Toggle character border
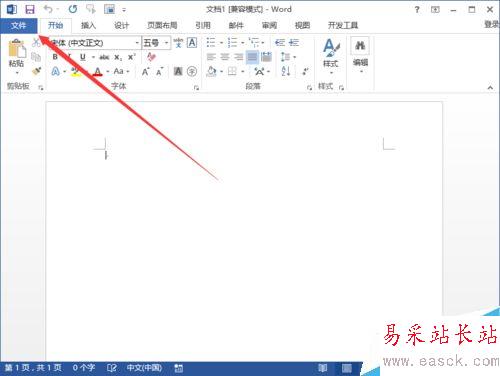The image size is (500, 376). (x=192, y=43)
